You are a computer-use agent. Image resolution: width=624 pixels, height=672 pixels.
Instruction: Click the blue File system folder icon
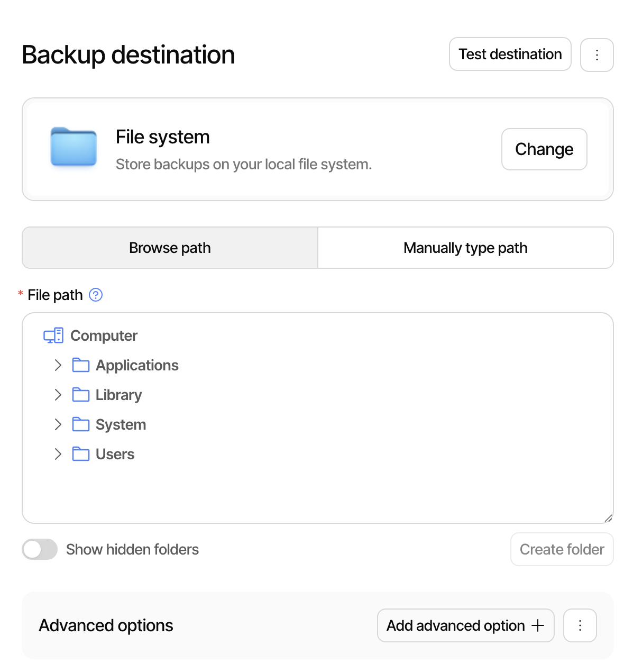(74, 148)
